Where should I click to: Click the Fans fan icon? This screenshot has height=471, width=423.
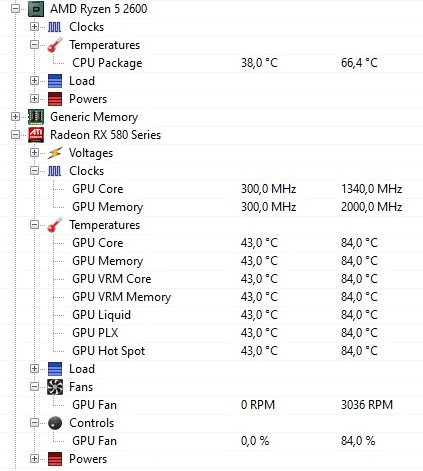pyautogui.click(x=55, y=387)
